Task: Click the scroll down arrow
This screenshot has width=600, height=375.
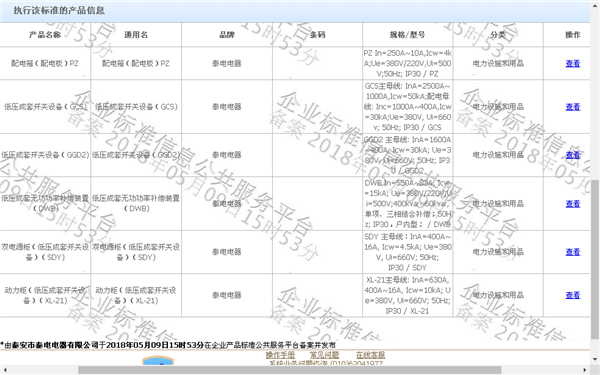Action: coord(595,360)
